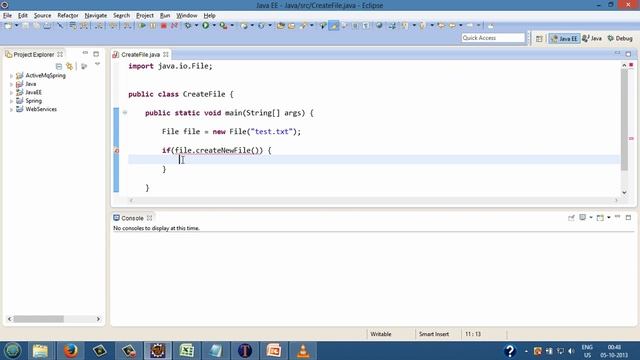Click the green Run toolbar icon

[x=206, y=25]
